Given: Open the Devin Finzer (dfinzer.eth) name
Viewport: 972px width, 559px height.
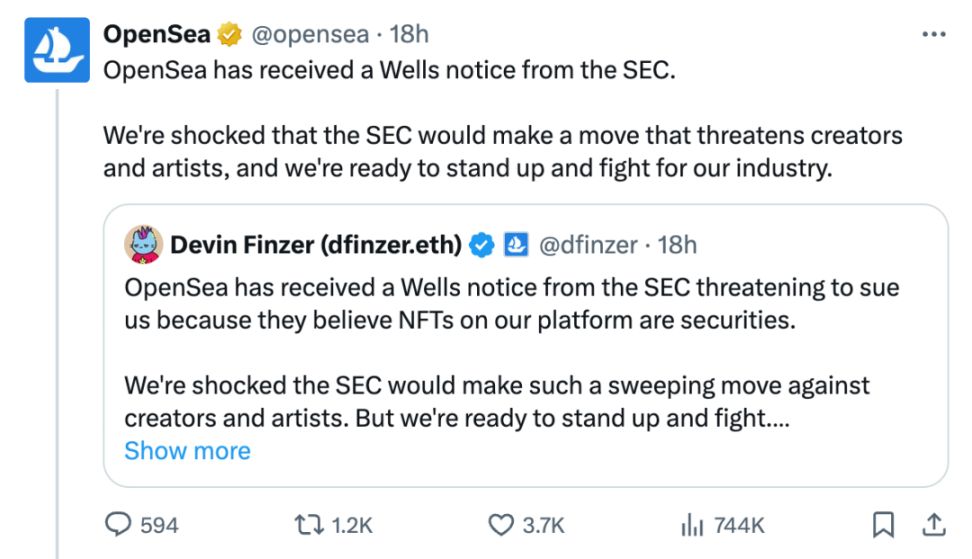Looking at the screenshot, I should (316, 244).
